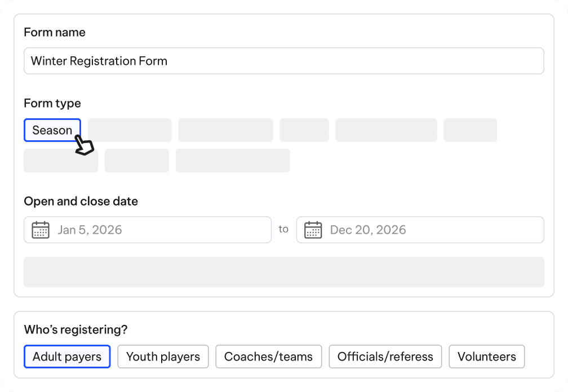Click the Open and close date label
Viewport: 568px width, 392px height.
(81, 201)
